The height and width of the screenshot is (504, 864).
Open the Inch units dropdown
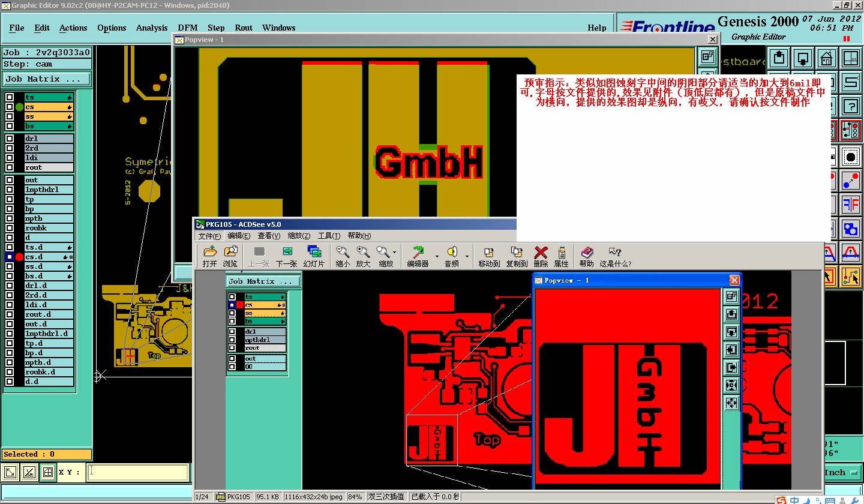[842, 473]
